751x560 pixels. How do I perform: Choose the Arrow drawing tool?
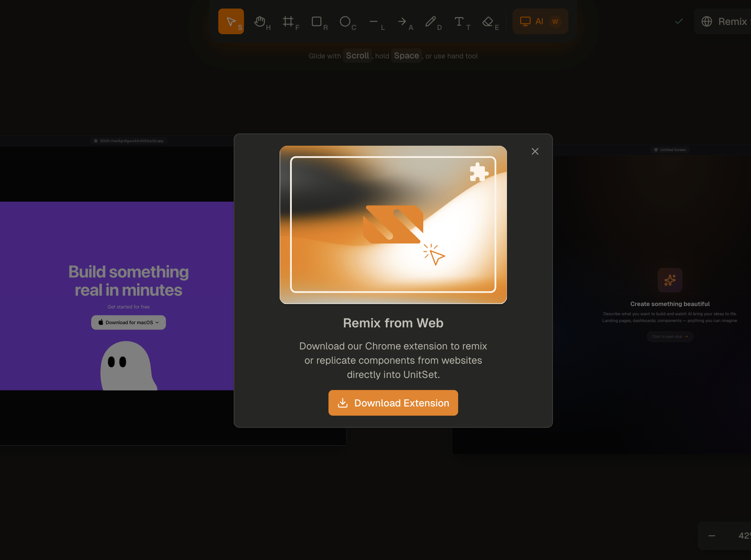point(402,21)
